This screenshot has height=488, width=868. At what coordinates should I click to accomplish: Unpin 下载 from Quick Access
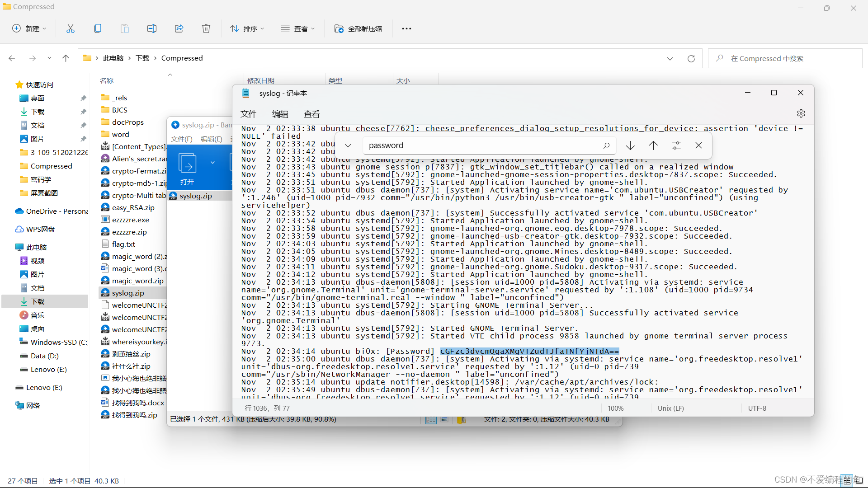click(x=83, y=112)
